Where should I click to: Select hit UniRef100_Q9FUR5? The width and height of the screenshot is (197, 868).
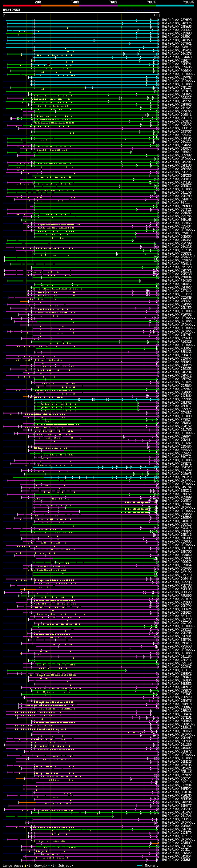[177, 94]
